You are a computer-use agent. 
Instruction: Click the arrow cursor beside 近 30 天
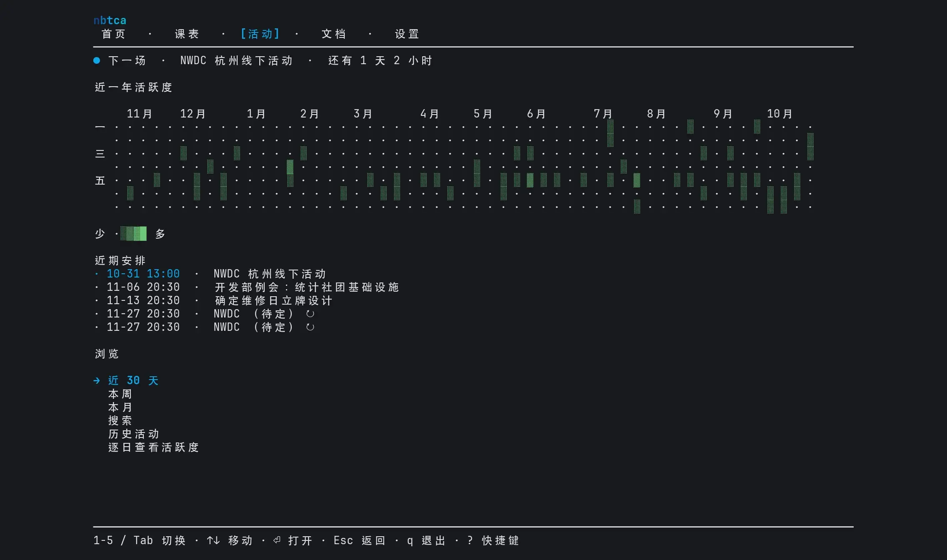pyautogui.click(x=97, y=380)
